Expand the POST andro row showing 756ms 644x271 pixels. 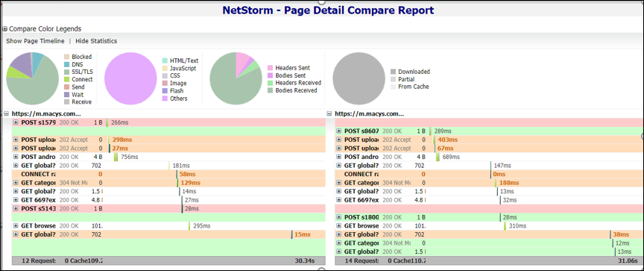pos(16,157)
